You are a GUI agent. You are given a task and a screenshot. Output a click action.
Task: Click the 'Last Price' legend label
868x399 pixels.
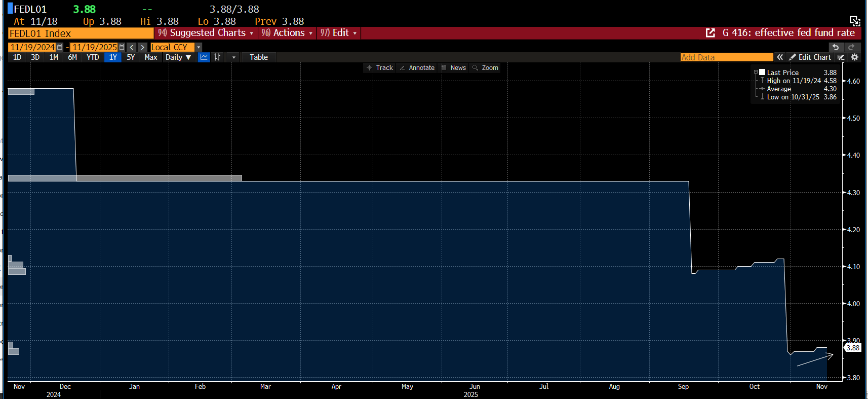pyautogui.click(x=783, y=72)
